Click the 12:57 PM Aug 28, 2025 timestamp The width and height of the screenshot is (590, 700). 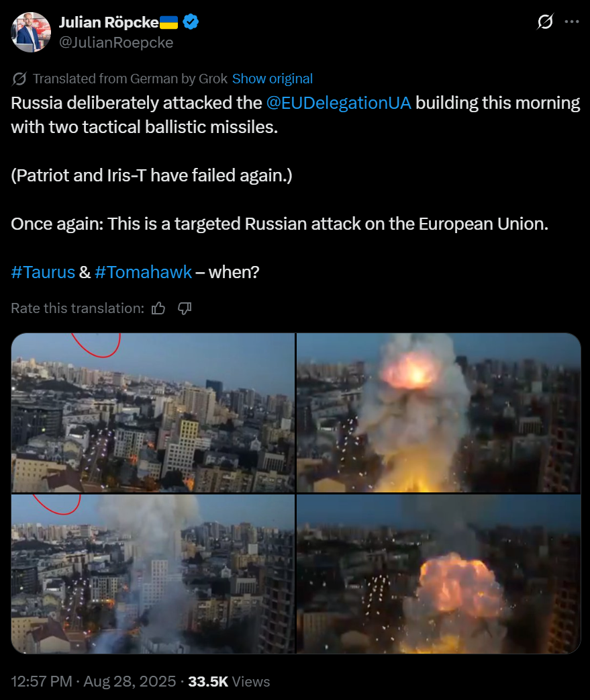[93, 681]
